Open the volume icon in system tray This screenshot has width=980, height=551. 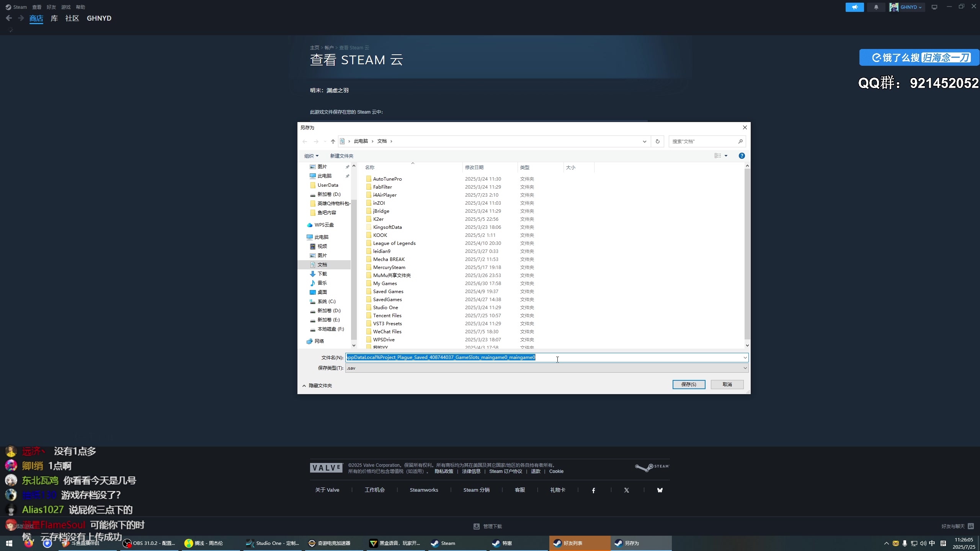[923, 543]
